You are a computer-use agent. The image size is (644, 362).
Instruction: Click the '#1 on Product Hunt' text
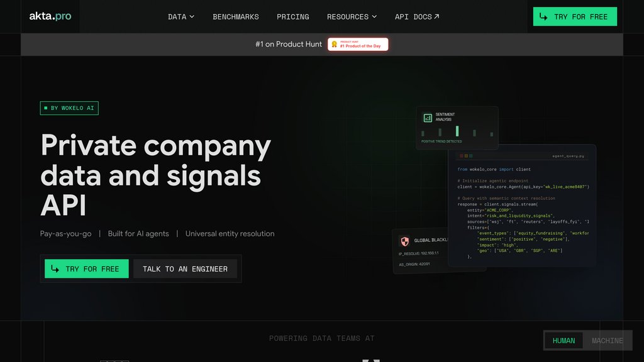(288, 45)
